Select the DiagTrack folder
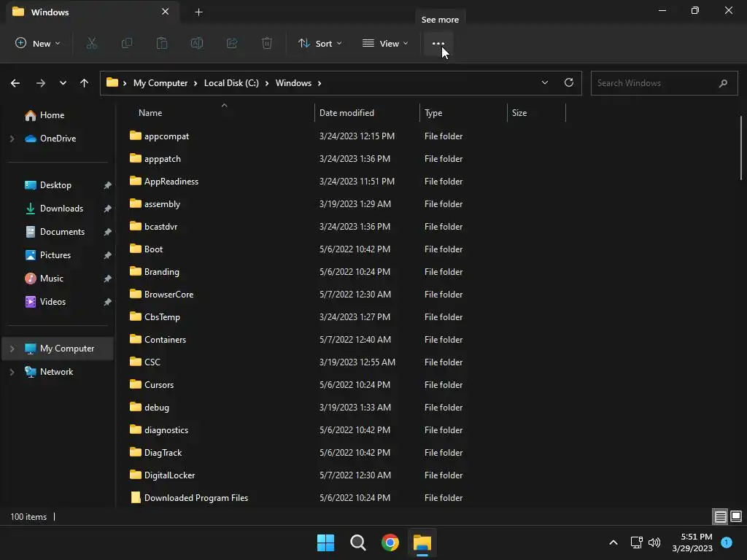 click(163, 452)
